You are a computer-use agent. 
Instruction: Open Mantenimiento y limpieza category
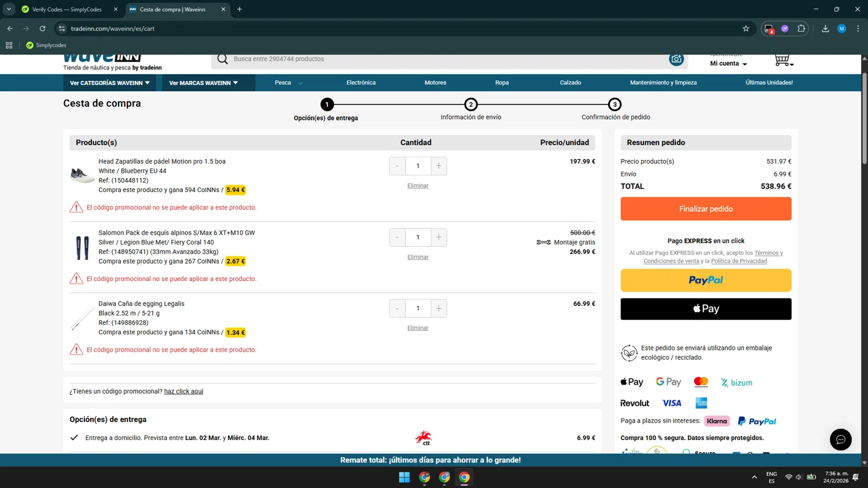coord(663,83)
